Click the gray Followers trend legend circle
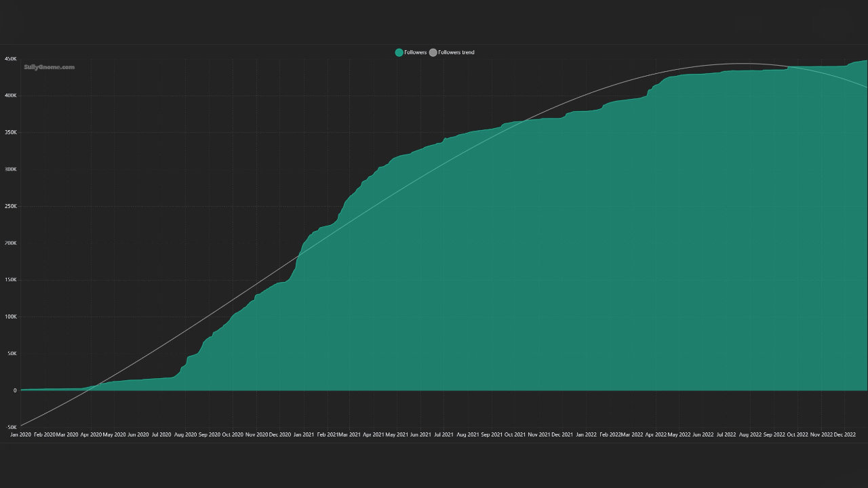 [433, 52]
